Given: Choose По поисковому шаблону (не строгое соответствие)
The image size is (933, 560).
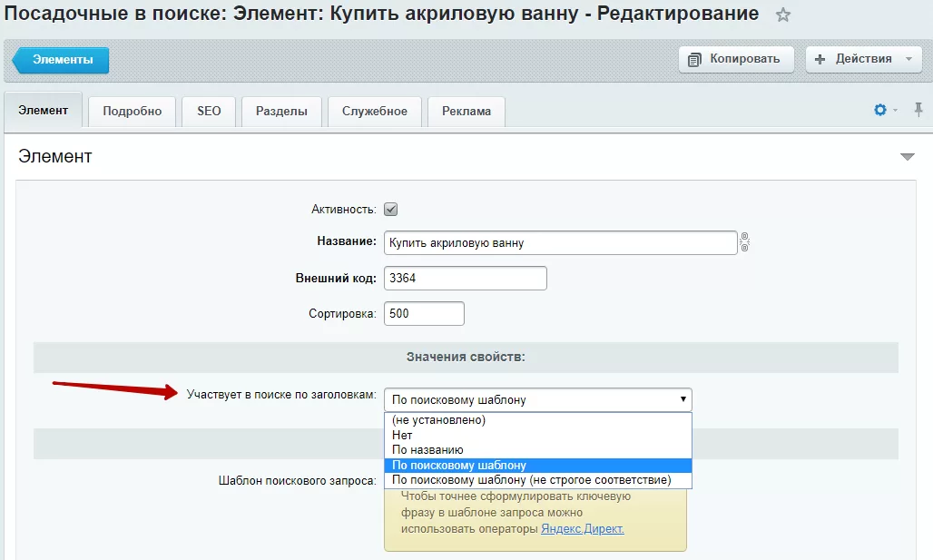Looking at the screenshot, I should coord(538,480).
